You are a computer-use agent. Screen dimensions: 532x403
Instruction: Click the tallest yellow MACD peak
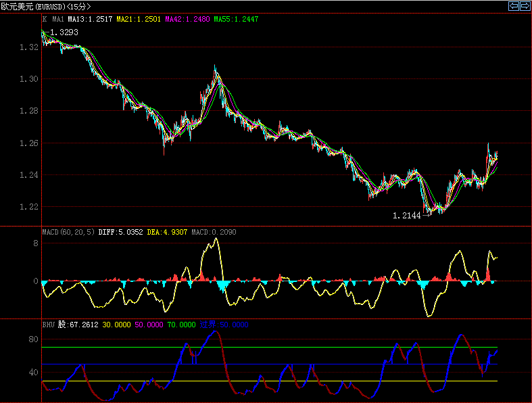click(x=216, y=239)
